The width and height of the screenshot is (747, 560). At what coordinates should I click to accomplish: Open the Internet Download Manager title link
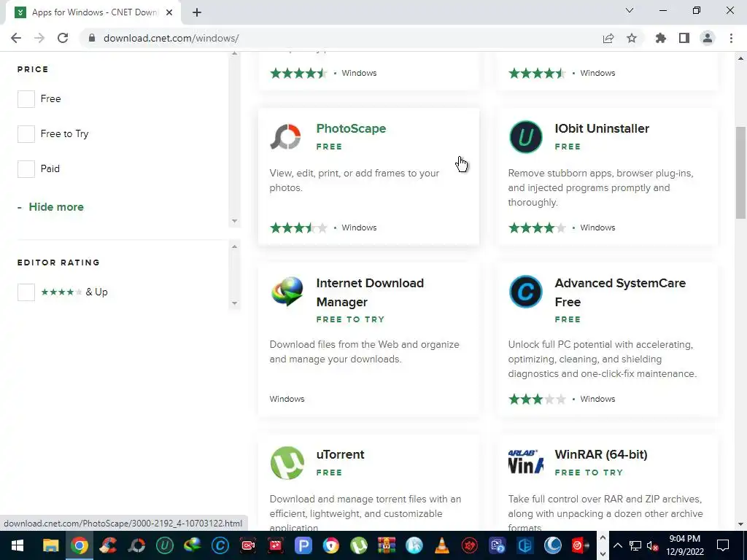click(370, 292)
